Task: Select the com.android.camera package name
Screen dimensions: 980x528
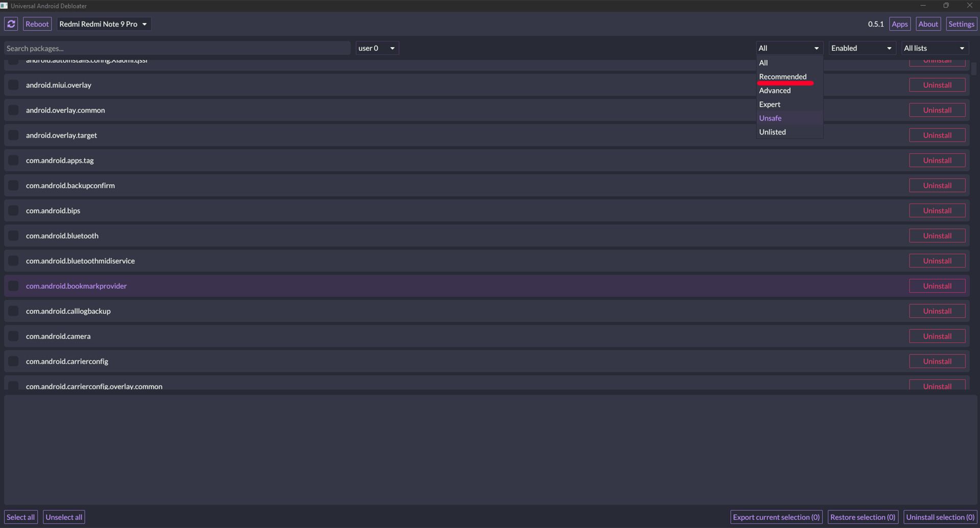Action: coord(58,336)
